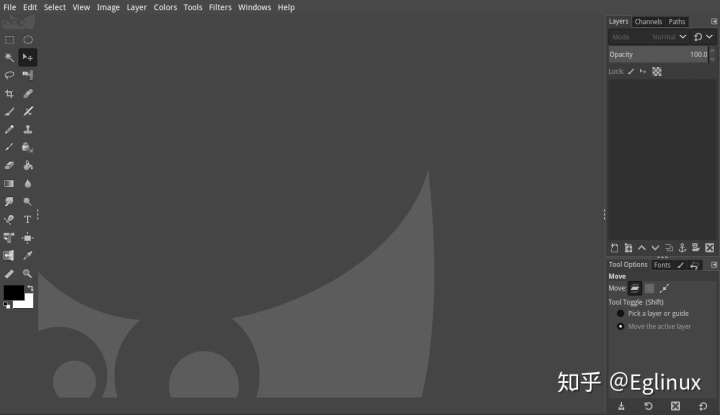Viewport: 720px width, 415px height.
Task: Select the Smudge tool
Action: click(9, 202)
